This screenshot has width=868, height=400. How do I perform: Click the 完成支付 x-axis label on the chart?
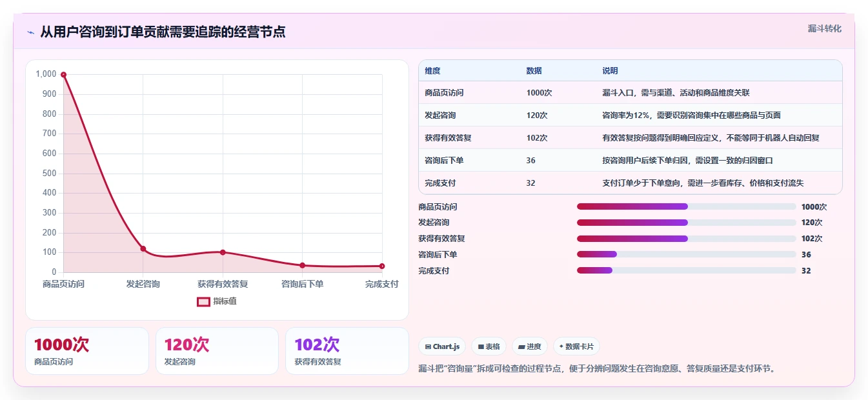tap(382, 284)
